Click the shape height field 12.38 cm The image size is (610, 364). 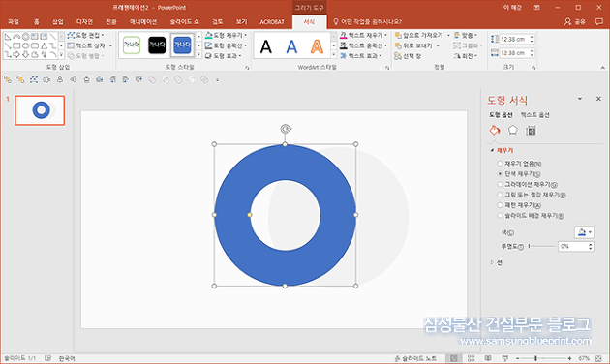pos(516,40)
